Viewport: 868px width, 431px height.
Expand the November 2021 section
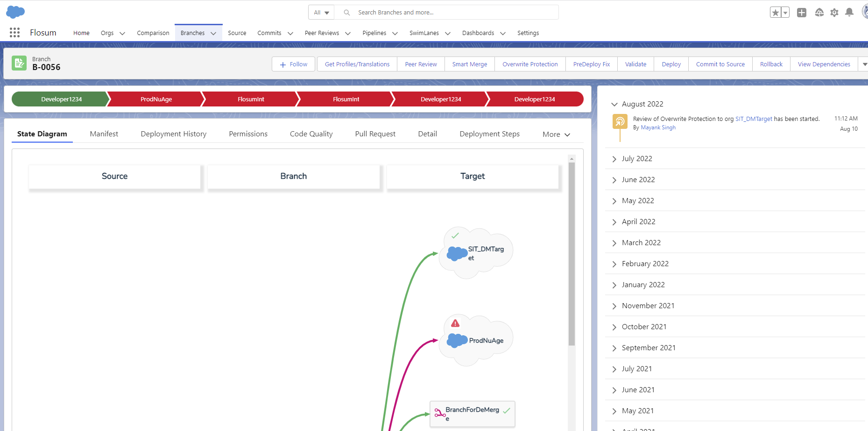pyautogui.click(x=614, y=306)
